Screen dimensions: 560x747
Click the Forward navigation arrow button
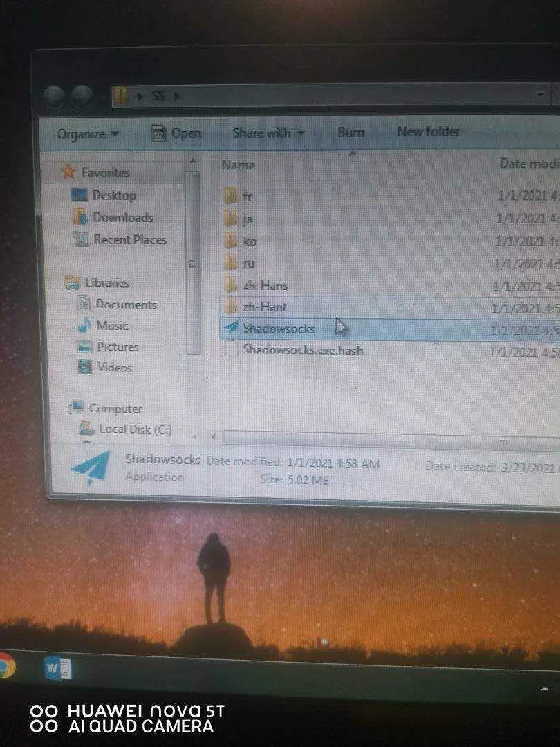point(82,98)
